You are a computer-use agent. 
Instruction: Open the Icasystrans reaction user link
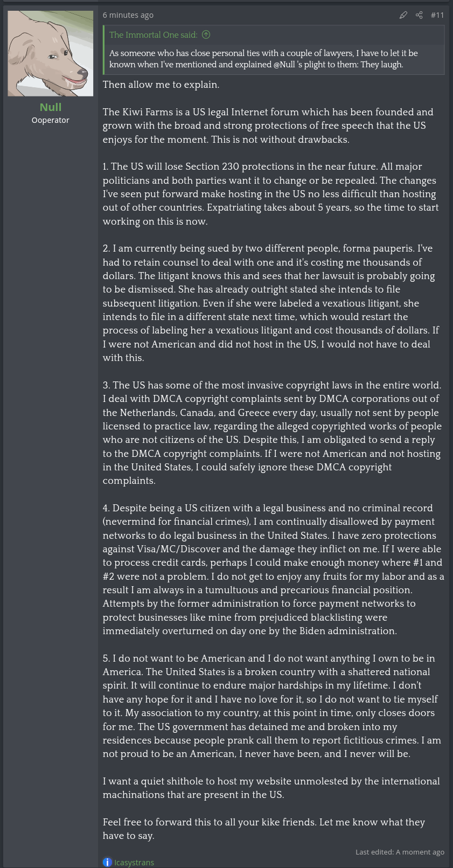[x=134, y=862]
